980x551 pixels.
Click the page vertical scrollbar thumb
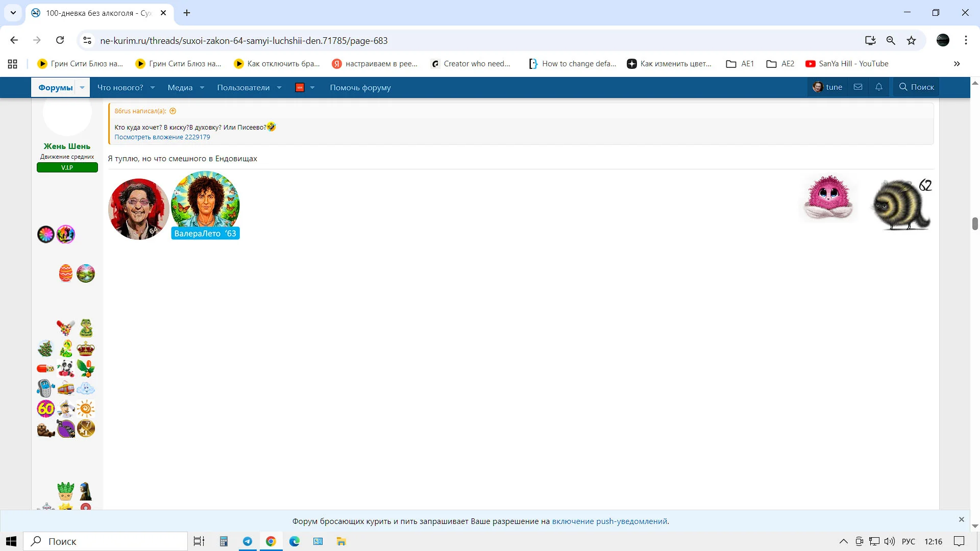pos(975,223)
